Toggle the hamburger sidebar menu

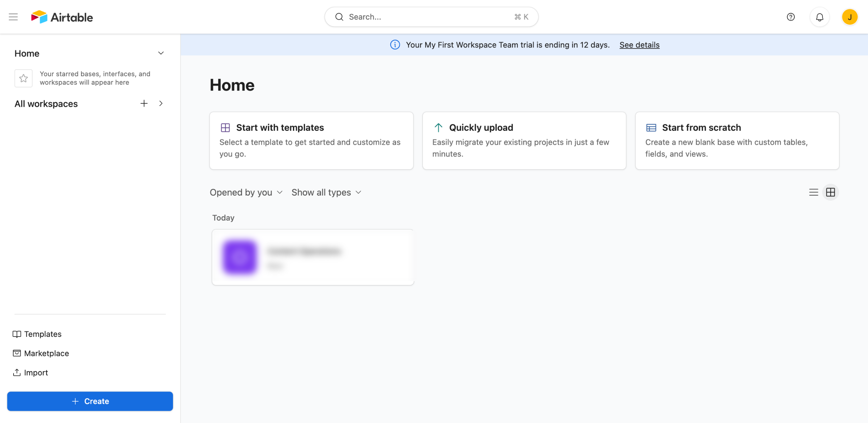click(x=13, y=17)
